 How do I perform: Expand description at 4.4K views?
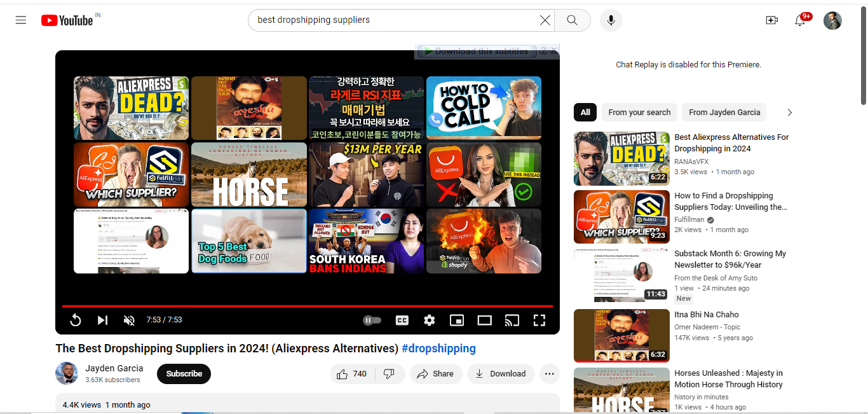tap(308, 404)
